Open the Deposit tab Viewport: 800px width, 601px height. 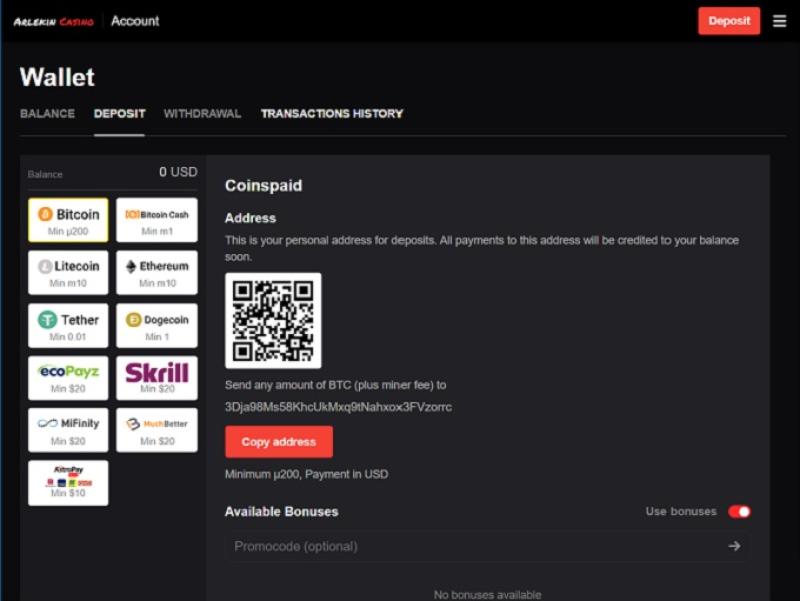(119, 113)
